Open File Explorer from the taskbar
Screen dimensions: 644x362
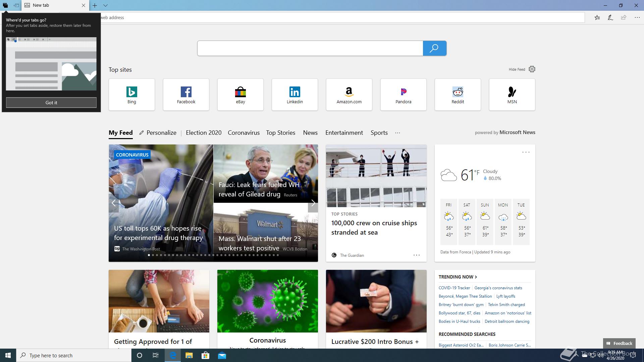(x=189, y=355)
